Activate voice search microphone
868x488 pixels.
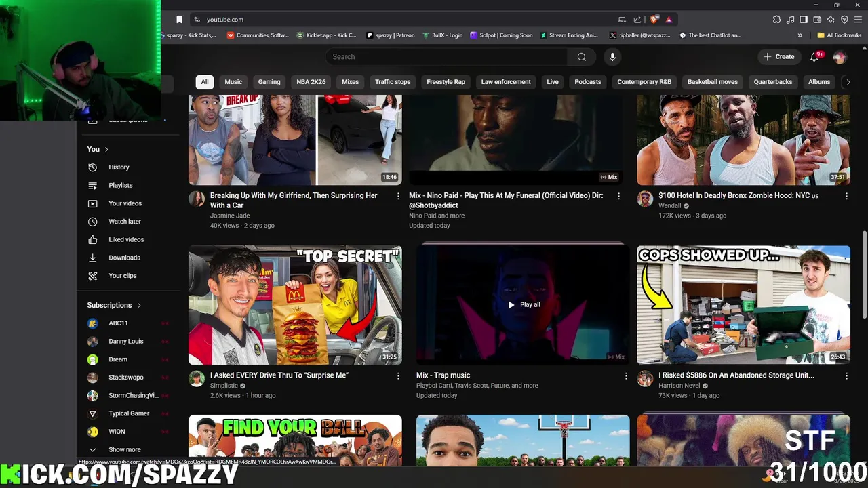612,57
